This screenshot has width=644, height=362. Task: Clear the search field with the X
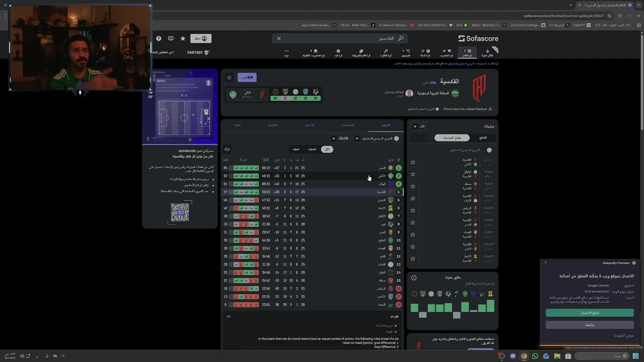pyautogui.click(x=279, y=38)
